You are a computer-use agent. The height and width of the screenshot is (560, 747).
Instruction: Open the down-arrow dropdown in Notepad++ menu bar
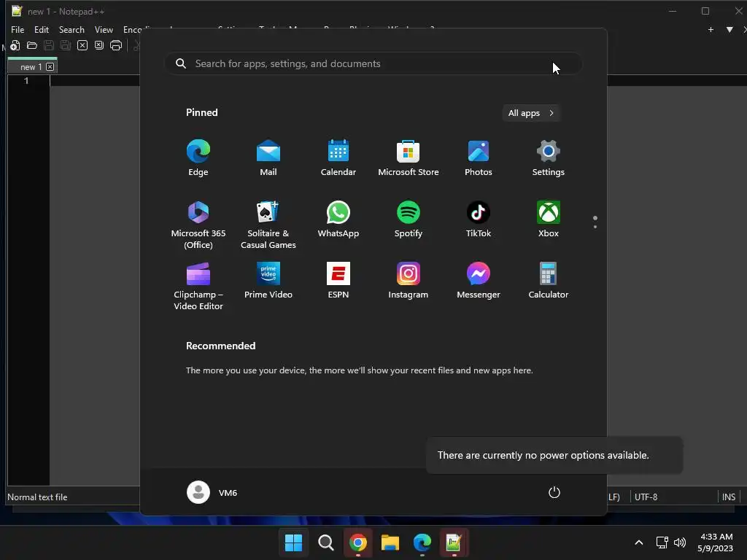pos(729,29)
